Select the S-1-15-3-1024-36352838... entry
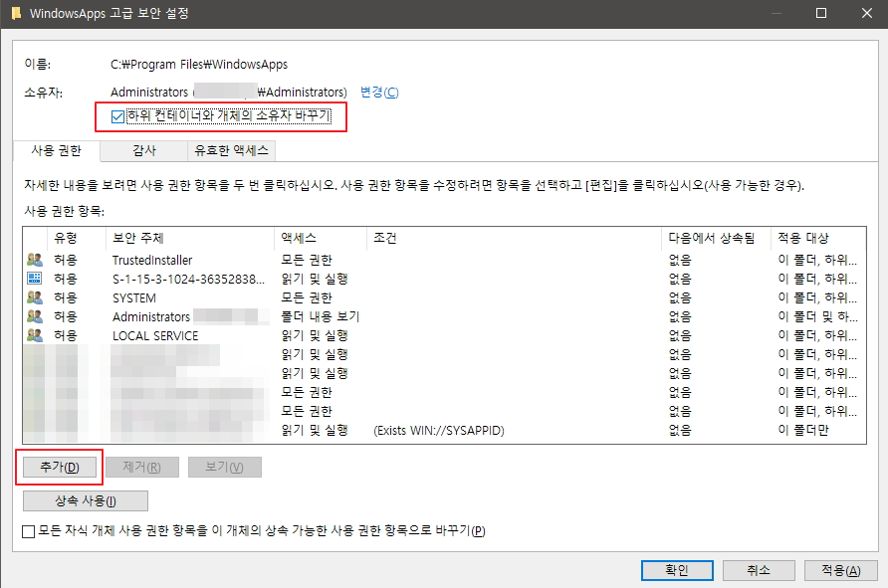The width and height of the screenshot is (888, 588). 445,279
